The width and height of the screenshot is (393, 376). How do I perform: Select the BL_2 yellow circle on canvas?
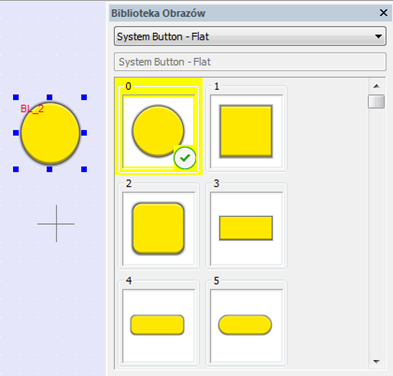pos(50,133)
